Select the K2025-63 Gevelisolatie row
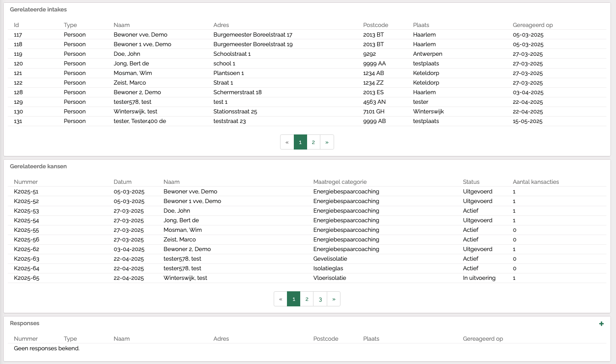616x364 pixels. point(26,259)
